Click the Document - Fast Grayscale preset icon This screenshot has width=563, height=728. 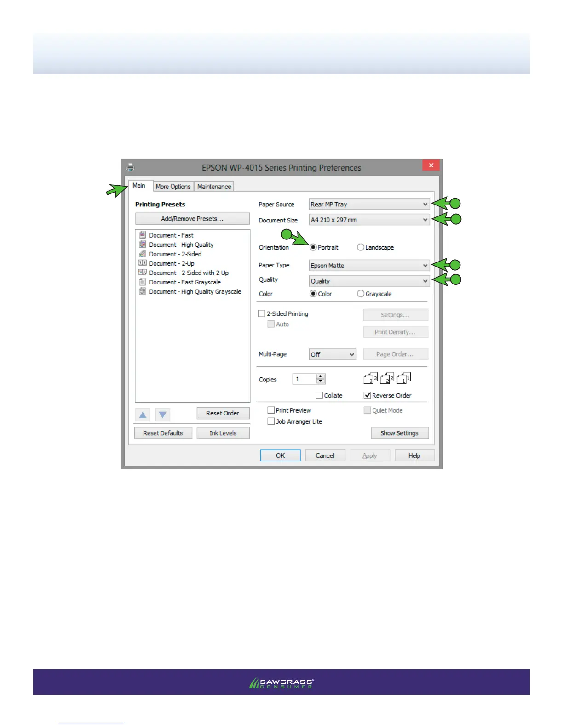click(143, 282)
